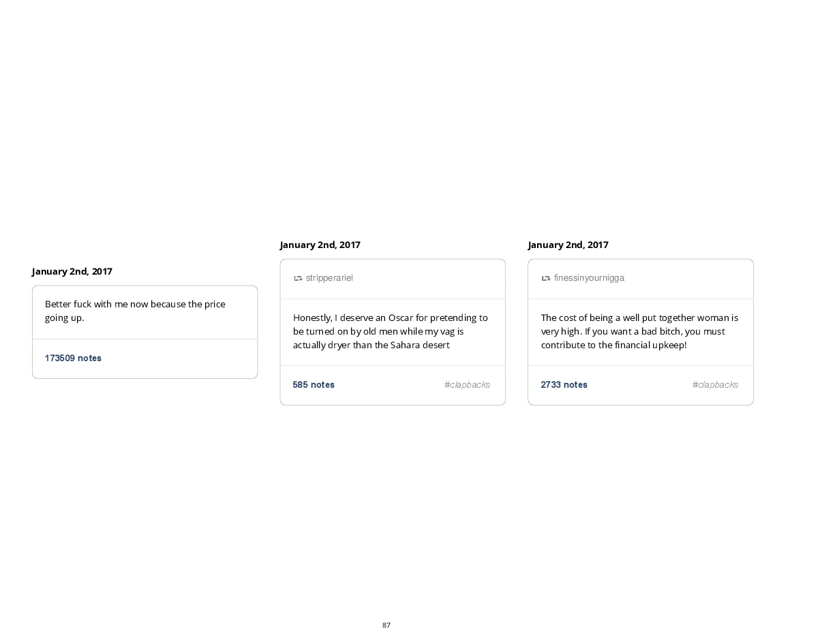Image resolution: width=837 pixels, height=644 pixels.
Task: Show the 2733 notes link
Action: tap(564, 385)
